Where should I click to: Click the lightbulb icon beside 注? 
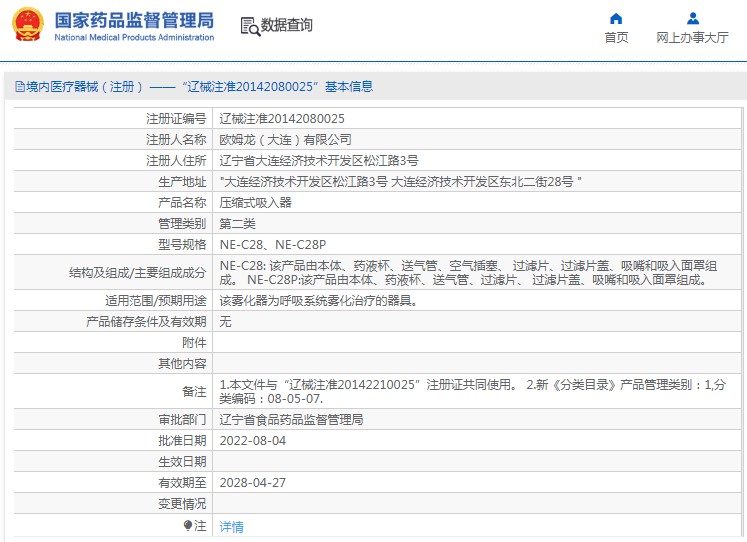click(188, 525)
